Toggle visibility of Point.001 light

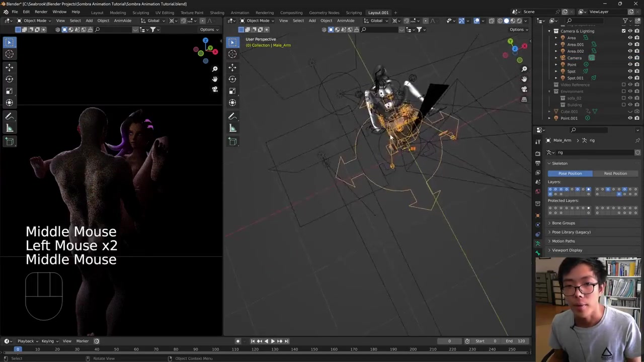(x=630, y=118)
